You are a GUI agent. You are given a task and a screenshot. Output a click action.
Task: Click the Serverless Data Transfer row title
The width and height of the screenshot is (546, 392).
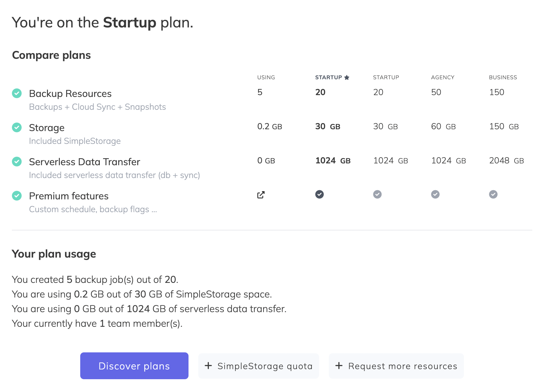(84, 162)
